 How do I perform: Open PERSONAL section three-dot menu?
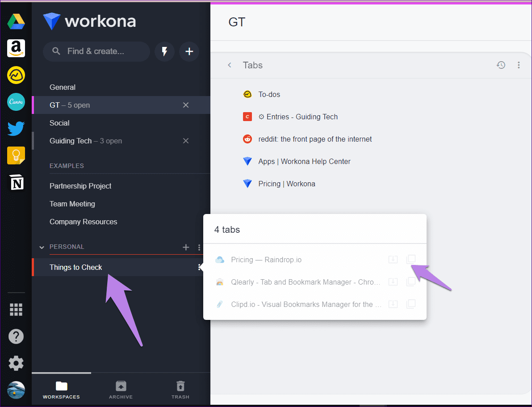(199, 247)
